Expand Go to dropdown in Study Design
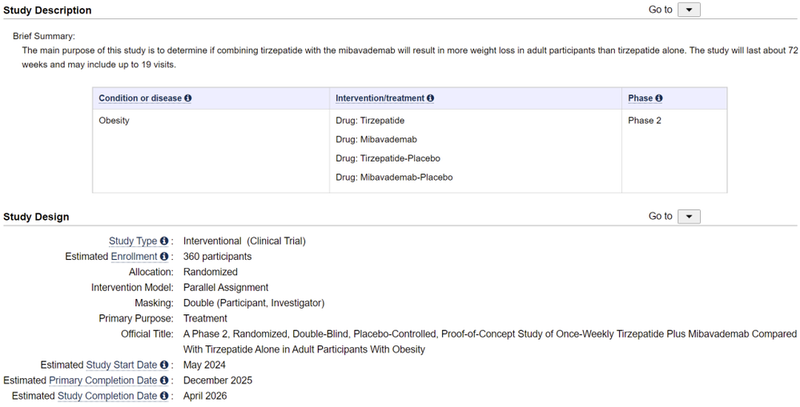800x407 pixels. pos(689,216)
